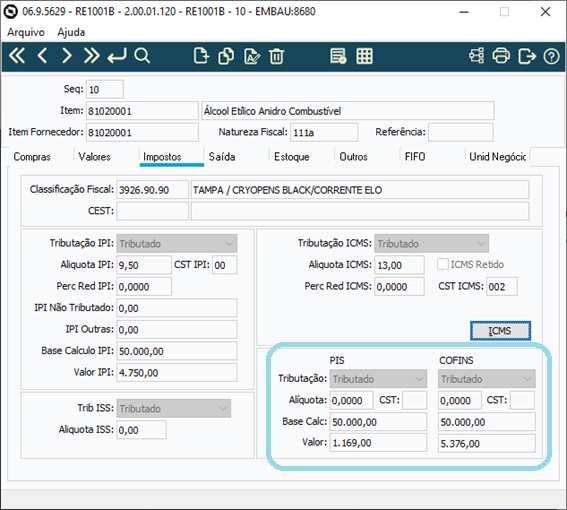The image size is (567, 510).
Task: Copy record using duplicate pages icon
Action: coord(226,56)
